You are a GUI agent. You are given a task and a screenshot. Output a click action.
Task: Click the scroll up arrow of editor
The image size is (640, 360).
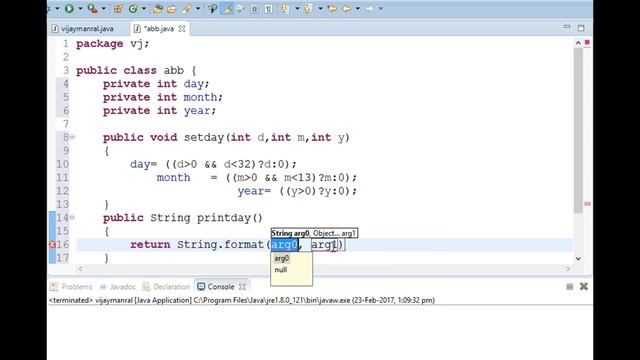(x=578, y=42)
